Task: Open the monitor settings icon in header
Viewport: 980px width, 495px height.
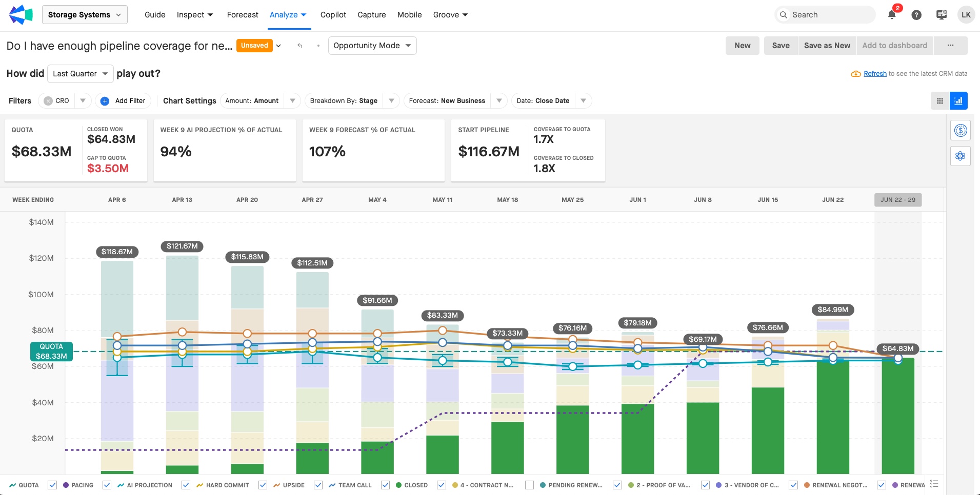Action: [942, 15]
